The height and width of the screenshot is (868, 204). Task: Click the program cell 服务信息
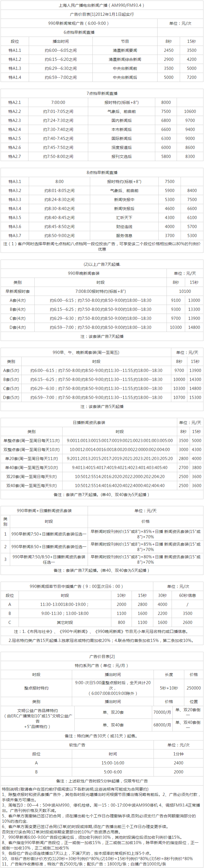[124, 236]
